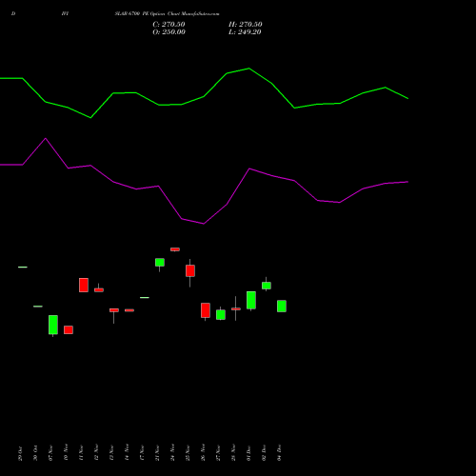Click the topmost red candle above 24 Nov

pyautogui.click(x=175, y=249)
